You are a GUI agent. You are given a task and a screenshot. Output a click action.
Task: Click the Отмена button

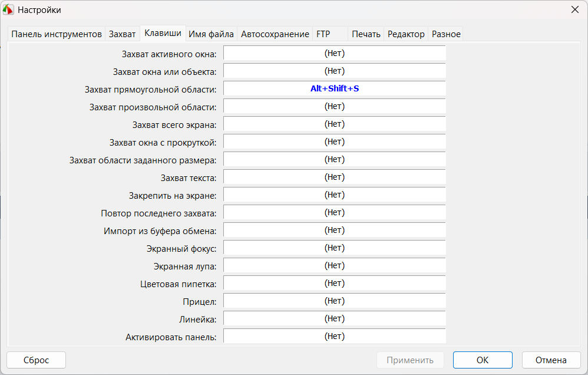[551, 360]
